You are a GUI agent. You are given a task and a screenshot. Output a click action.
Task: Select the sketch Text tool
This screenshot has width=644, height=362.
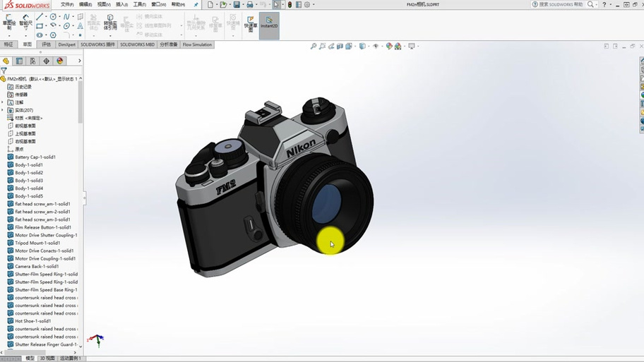point(80,26)
